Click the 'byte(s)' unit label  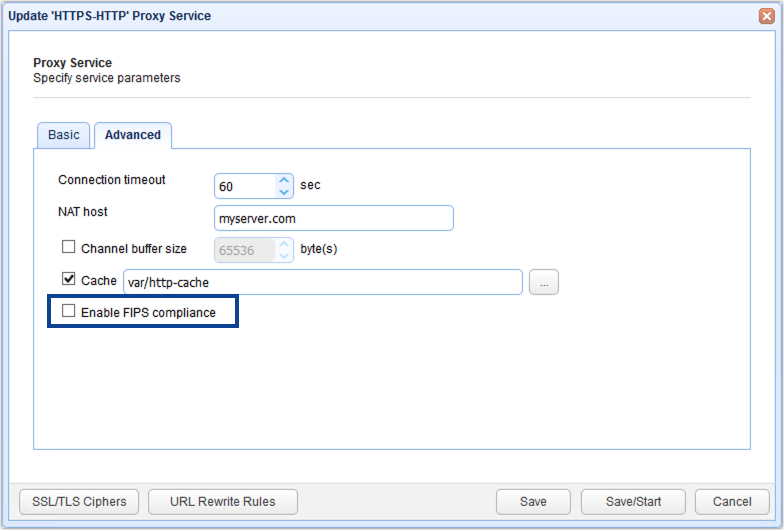click(318, 249)
